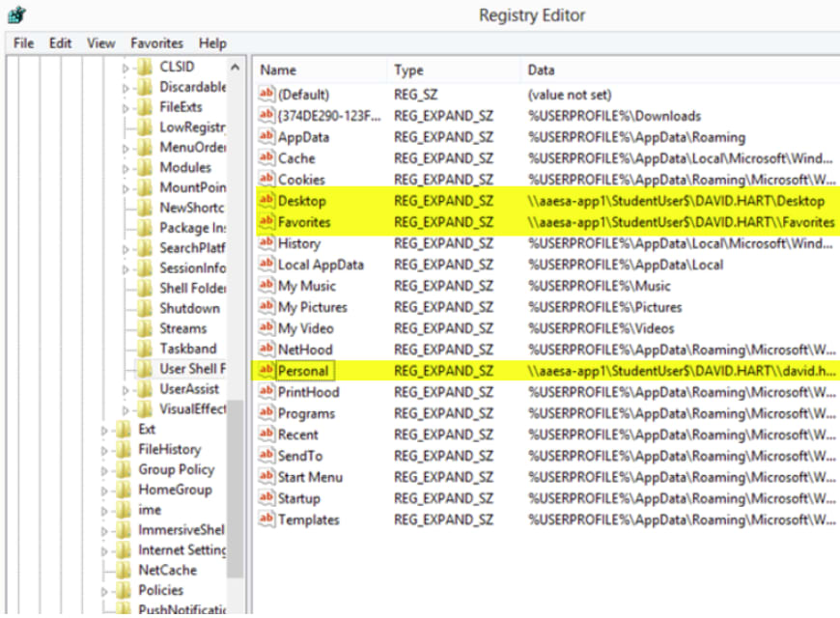Image resolution: width=840 pixels, height=618 pixels.
Task: Click the Registry Editor app icon in title bar
Action: (16, 14)
